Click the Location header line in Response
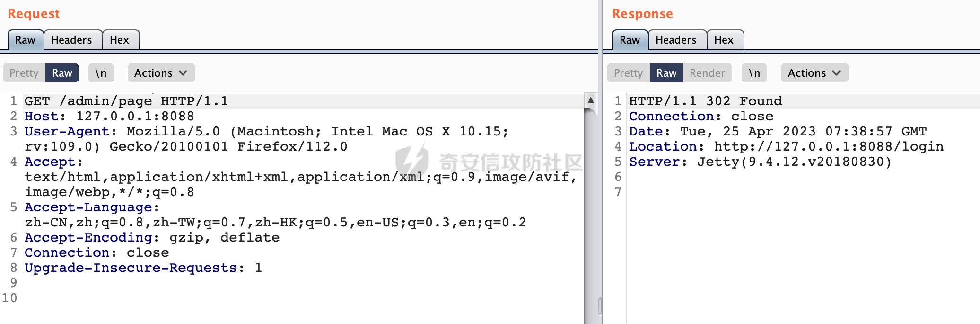 click(786, 147)
